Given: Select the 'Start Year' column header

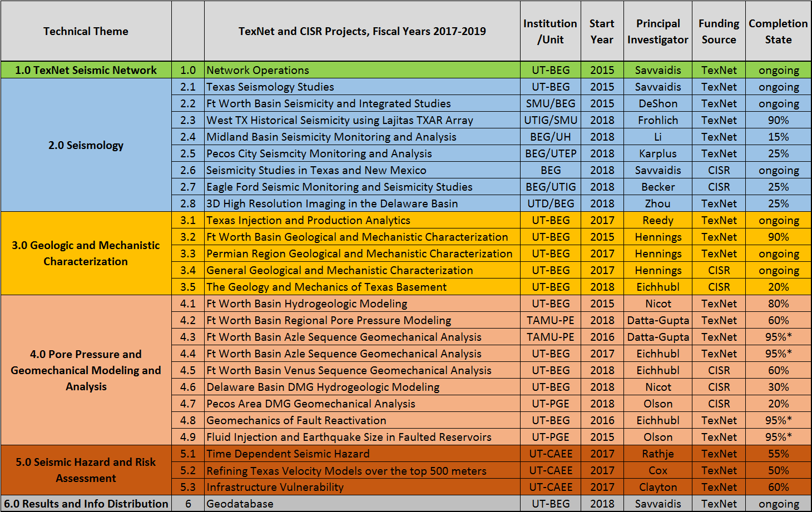Looking at the screenshot, I should point(602,31).
